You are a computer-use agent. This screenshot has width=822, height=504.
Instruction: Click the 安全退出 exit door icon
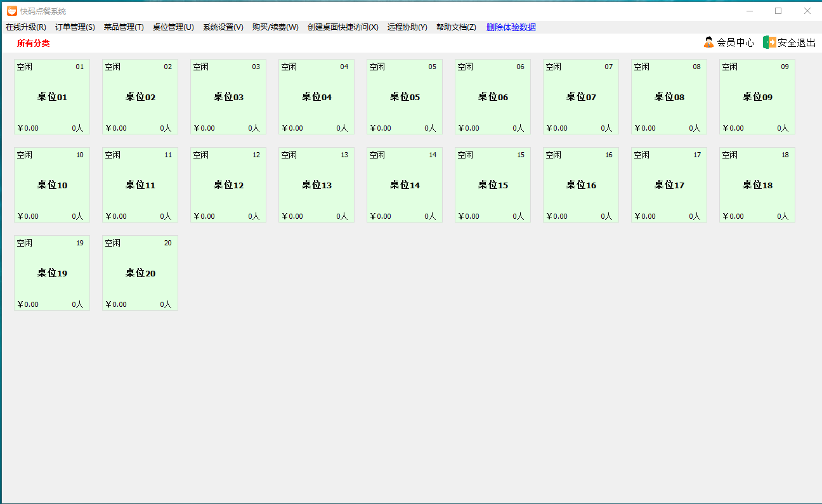pos(769,42)
